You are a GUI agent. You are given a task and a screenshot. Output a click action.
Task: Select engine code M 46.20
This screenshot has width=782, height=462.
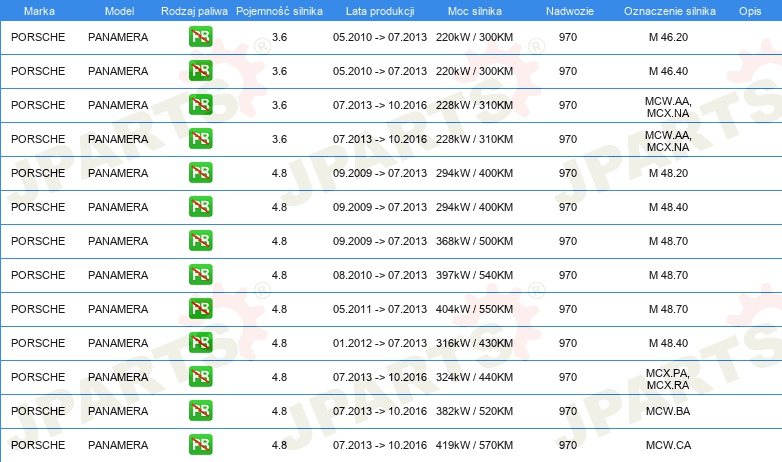pyautogui.click(x=668, y=37)
